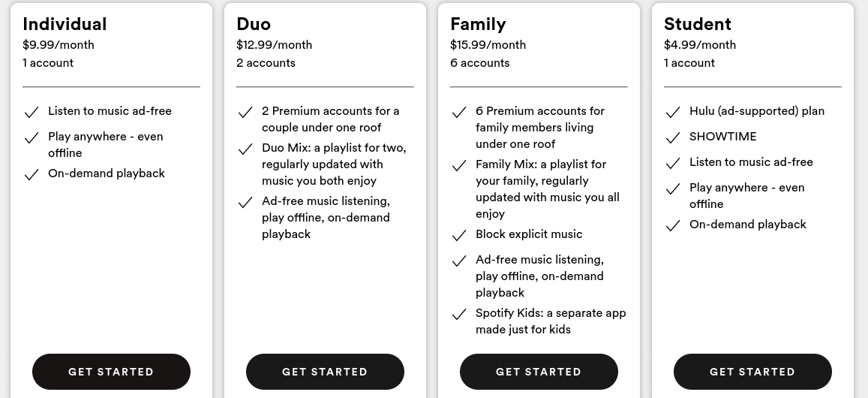Select the Individual plan heading
The width and height of the screenshot is (868, 398).
[65, 24]
